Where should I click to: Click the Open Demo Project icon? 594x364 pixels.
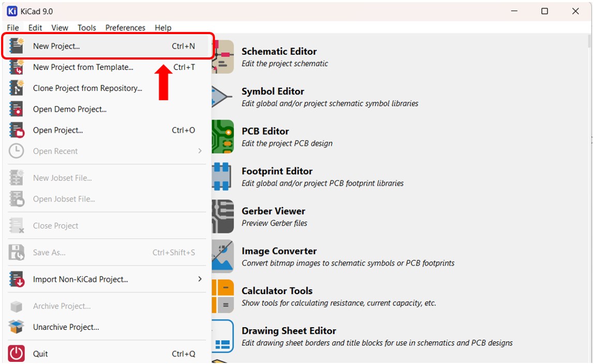coord(17,109)
